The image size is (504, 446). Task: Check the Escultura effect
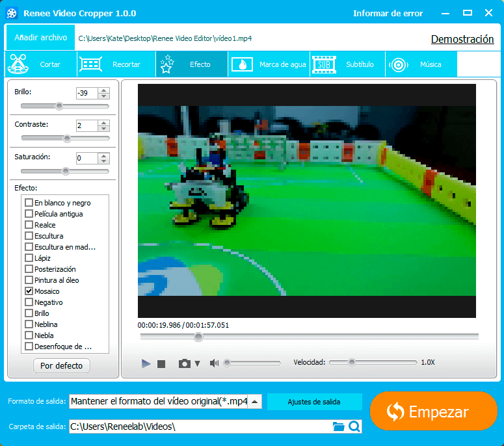tap(29, 236)
